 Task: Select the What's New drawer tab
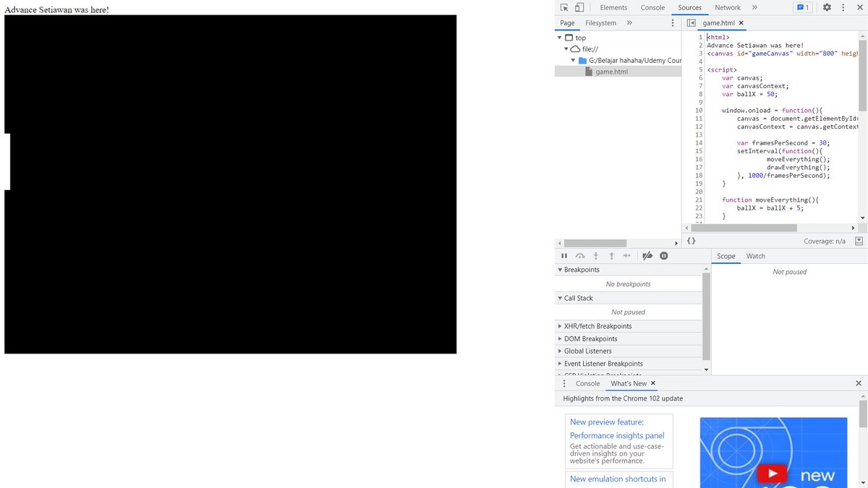click(629, 383)
